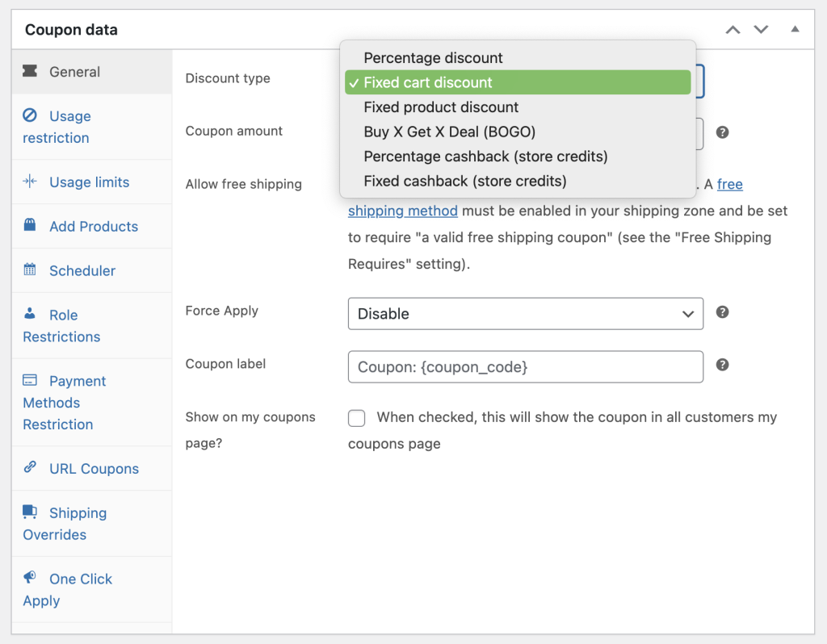The image size is (827, 644).
Task: Click the Coupon label input field
Action: pyautogui.click(x=525, y=367)
